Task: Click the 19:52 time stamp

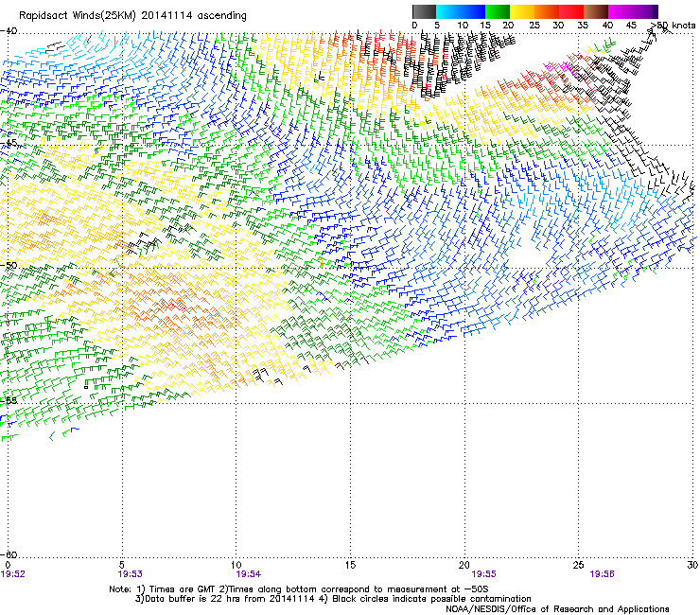Action: click(12, 574)
